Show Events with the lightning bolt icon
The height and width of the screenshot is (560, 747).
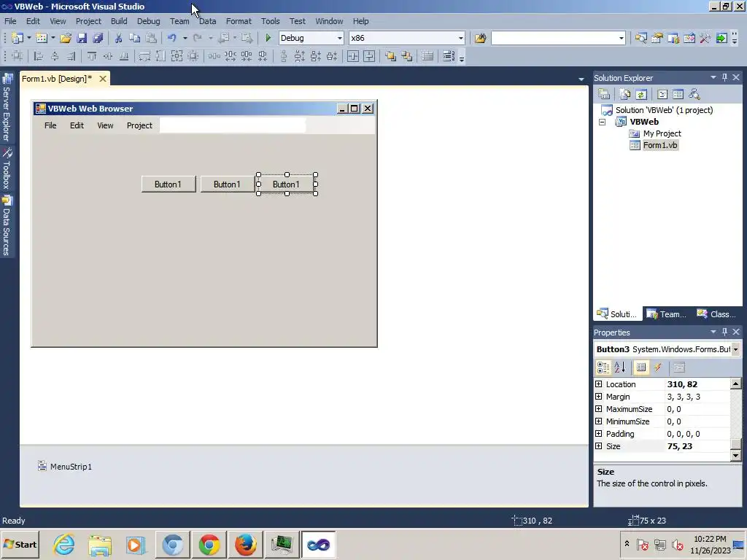pos(657,367)
